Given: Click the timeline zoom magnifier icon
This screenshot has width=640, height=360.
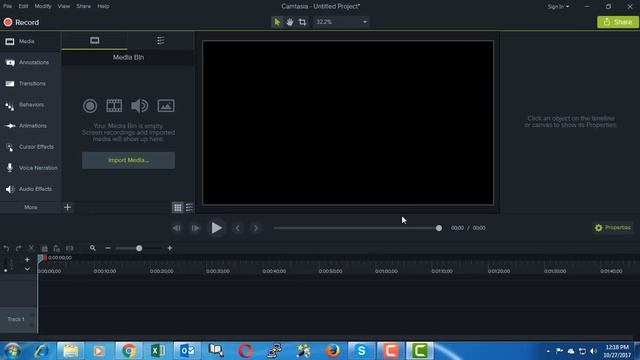Looking at the screenshot, I should pos(93,248).
